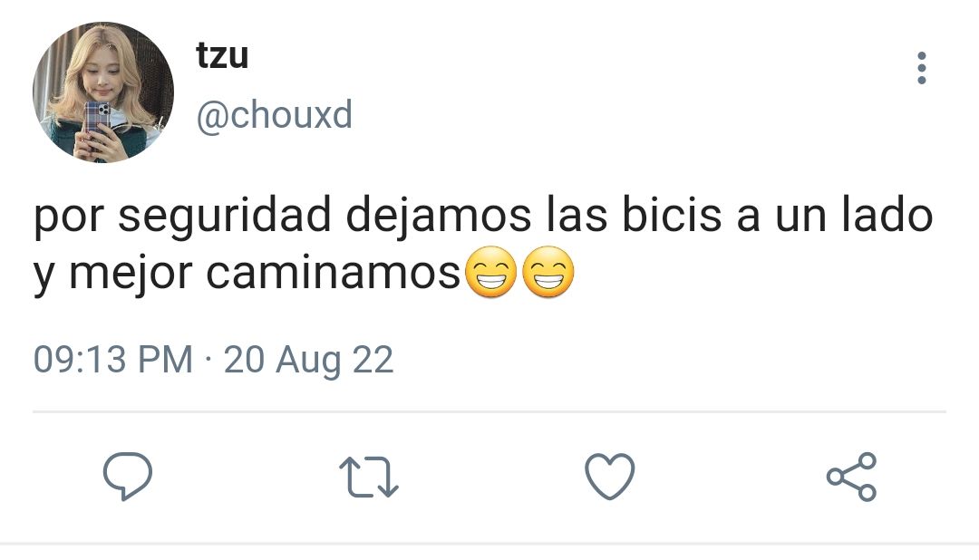Click the word seguridad in the tweet

225,216
